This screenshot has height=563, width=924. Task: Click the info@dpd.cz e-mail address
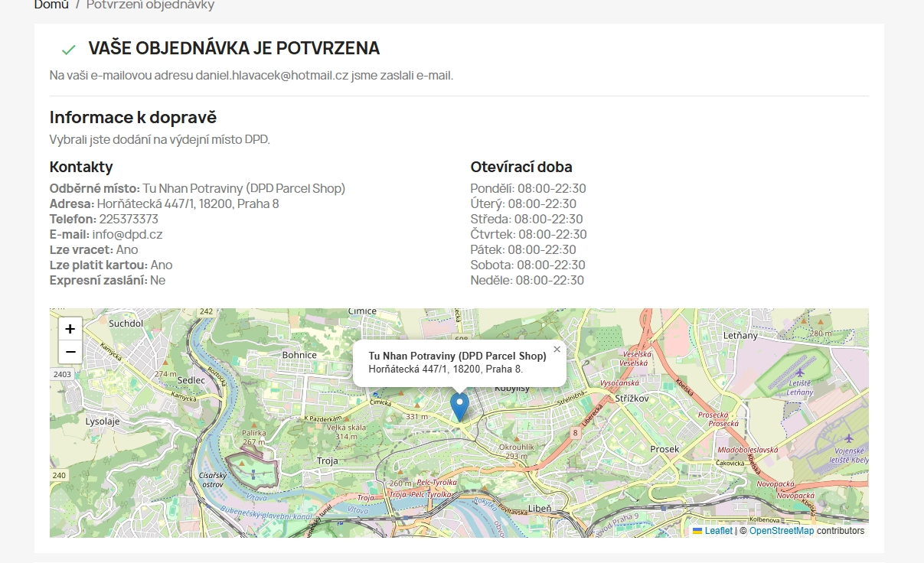point(127,234)
